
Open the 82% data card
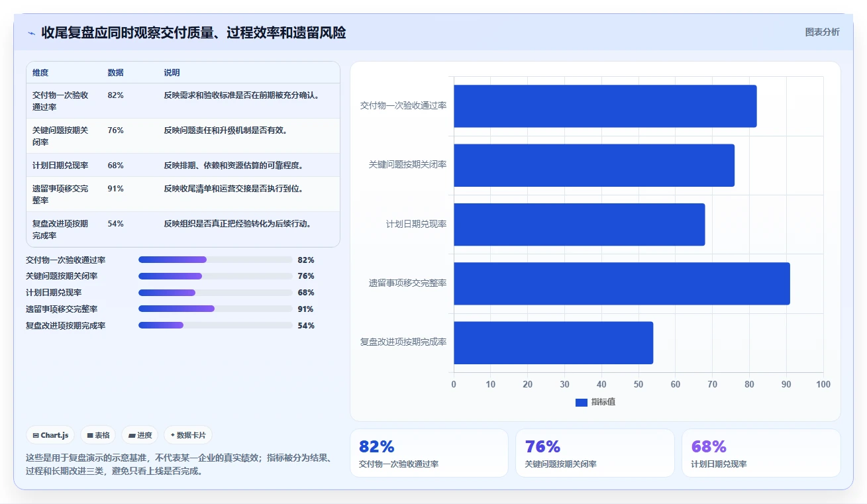click(x=429, y=453)
